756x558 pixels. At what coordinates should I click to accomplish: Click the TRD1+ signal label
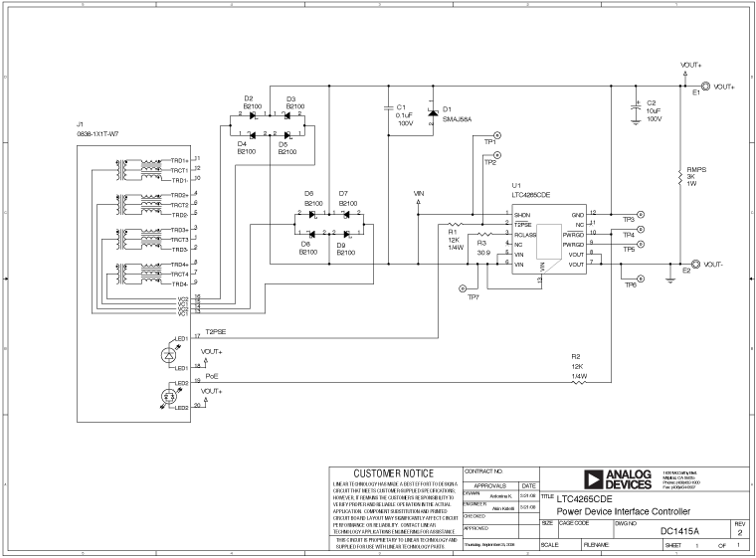coord(180,160)
